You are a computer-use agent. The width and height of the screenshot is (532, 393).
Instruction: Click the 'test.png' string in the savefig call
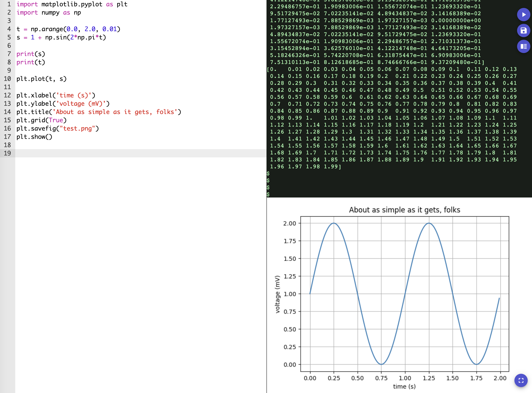pyautogui.click(x=77, y=128)
